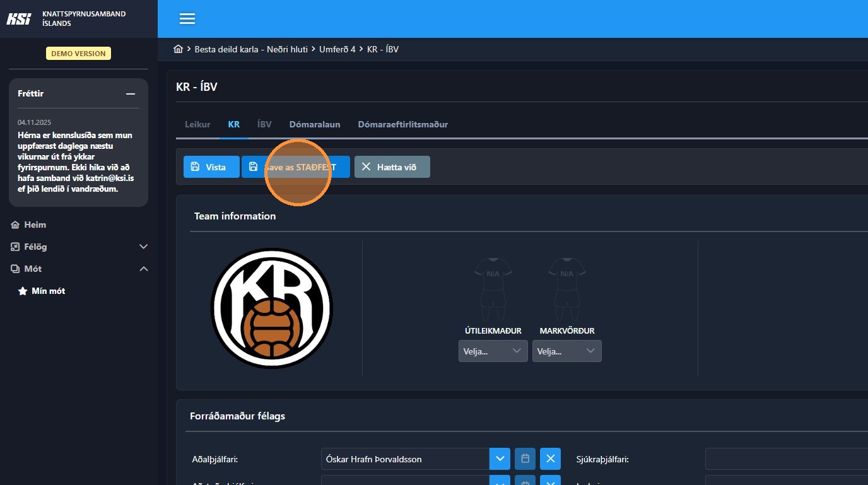Click the KSÍ logo in the sidebar header
The height and width of the screenshot is (485, 868).
(19, 19)
